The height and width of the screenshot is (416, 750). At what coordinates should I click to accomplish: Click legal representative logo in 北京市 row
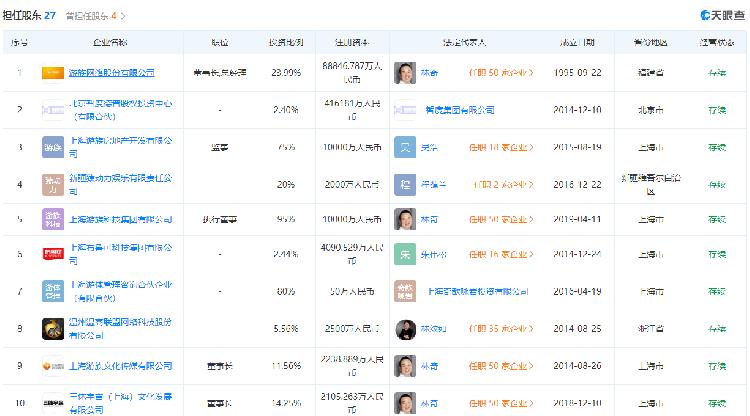[x=405, y=110]
